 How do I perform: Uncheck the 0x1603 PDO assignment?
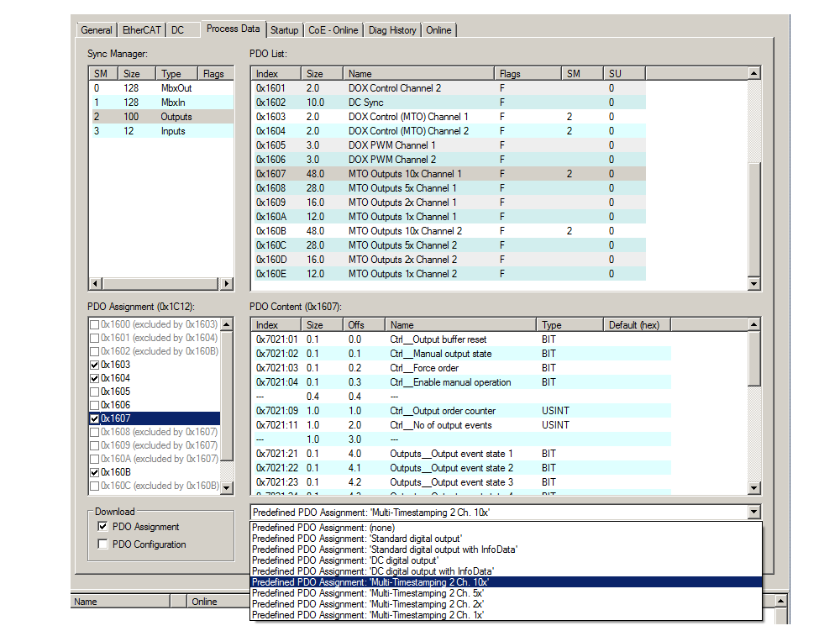point(95,365)
